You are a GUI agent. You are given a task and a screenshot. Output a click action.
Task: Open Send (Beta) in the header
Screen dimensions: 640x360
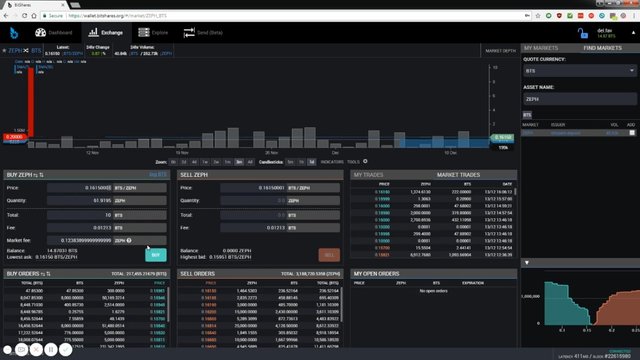(x=203, y=33)
